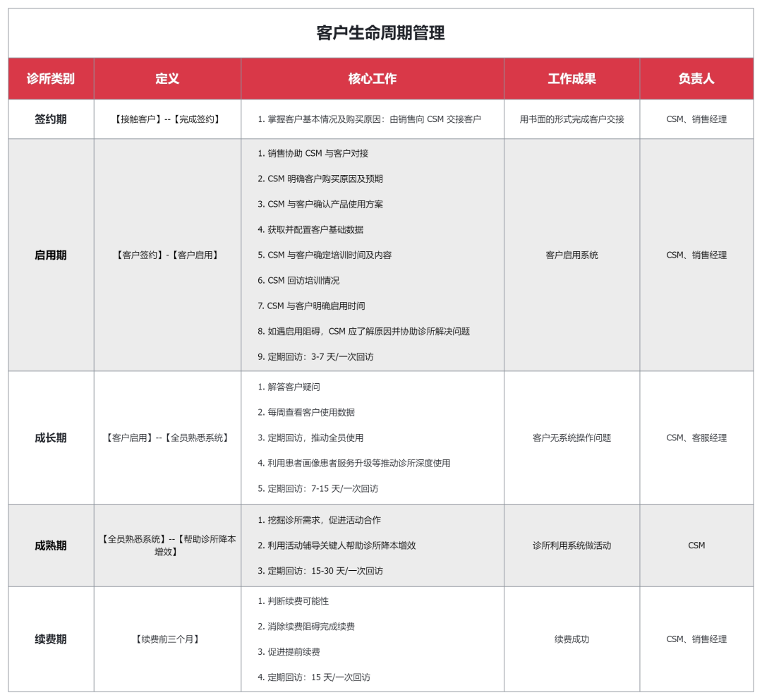
Task: Select the cell 【客户启用】--【全员熟悉系统】
Action: 167,437
